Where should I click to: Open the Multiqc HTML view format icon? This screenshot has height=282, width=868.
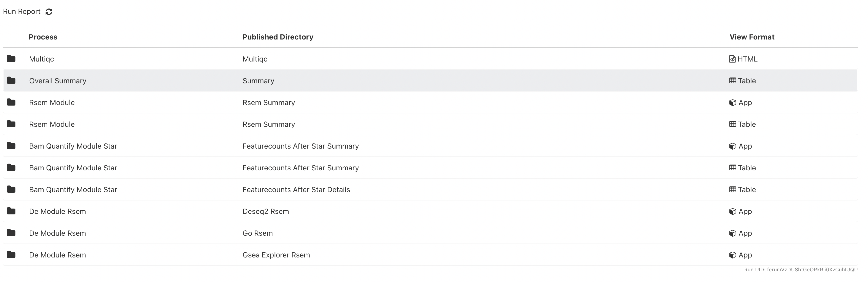click(x=732, y=59)
